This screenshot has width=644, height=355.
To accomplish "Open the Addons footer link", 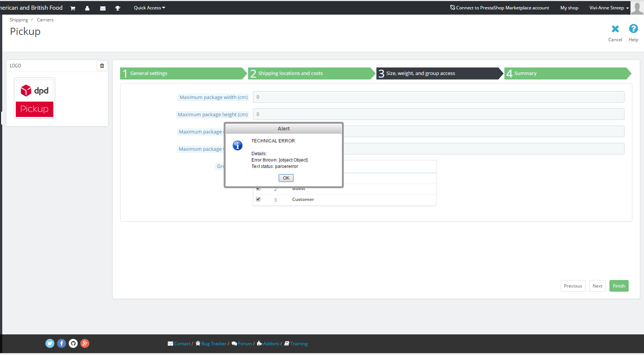I will click(x=268, y=344).
